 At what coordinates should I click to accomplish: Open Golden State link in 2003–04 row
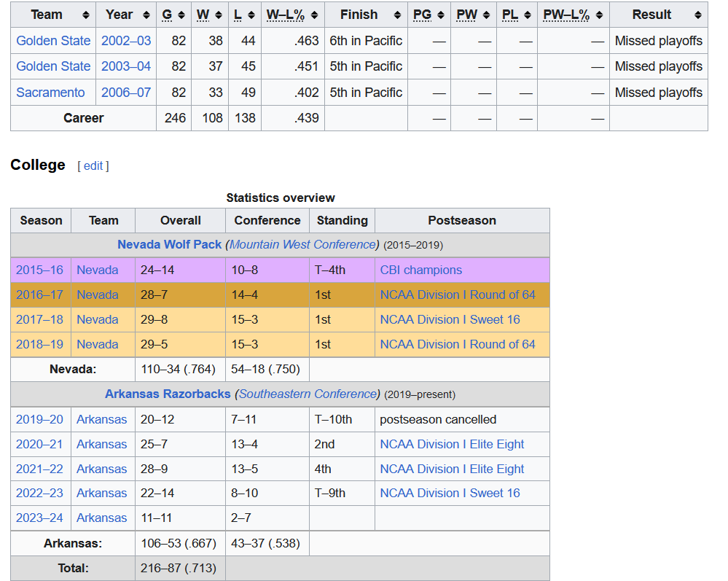(x=53, y=66)
